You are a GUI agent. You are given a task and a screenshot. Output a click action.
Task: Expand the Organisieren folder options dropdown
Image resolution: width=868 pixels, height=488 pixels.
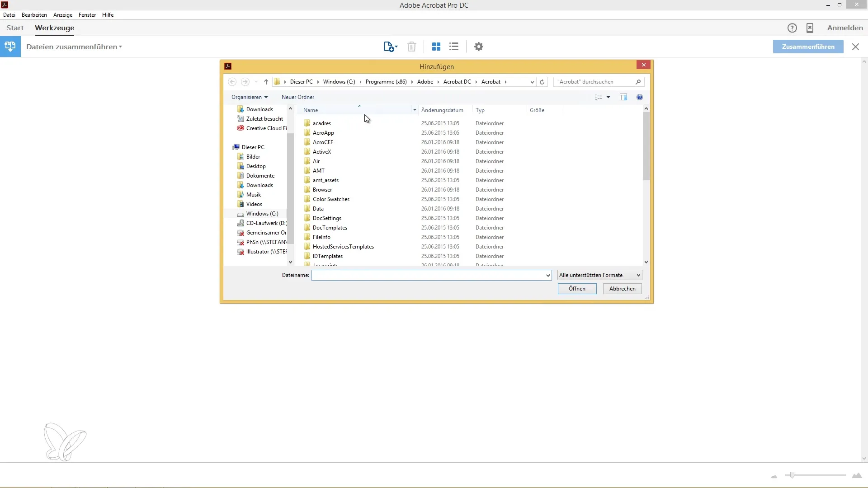249,97
